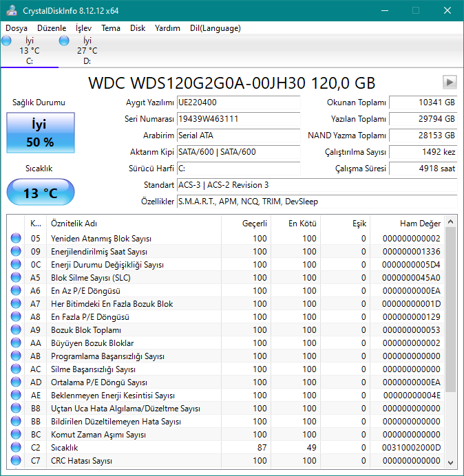This screenshot has height=476, width=464.
Task: Click status orb for attribute A7 row
Action: click(16, 303)
